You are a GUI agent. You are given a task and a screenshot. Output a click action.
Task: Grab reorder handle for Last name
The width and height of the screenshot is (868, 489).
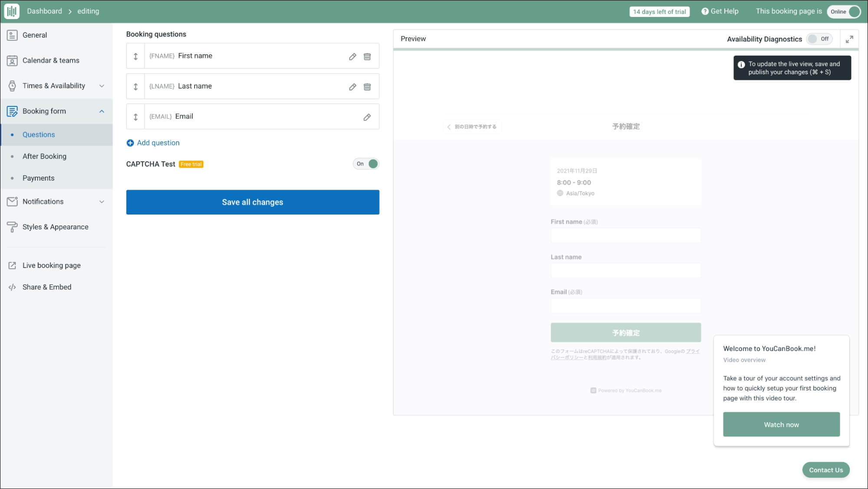tap(135, 87)
